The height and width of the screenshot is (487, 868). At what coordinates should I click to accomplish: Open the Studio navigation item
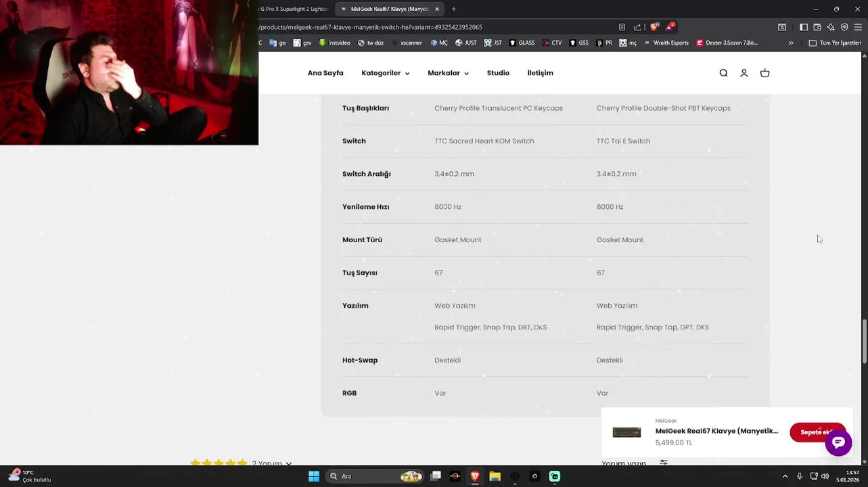[498, 73]
